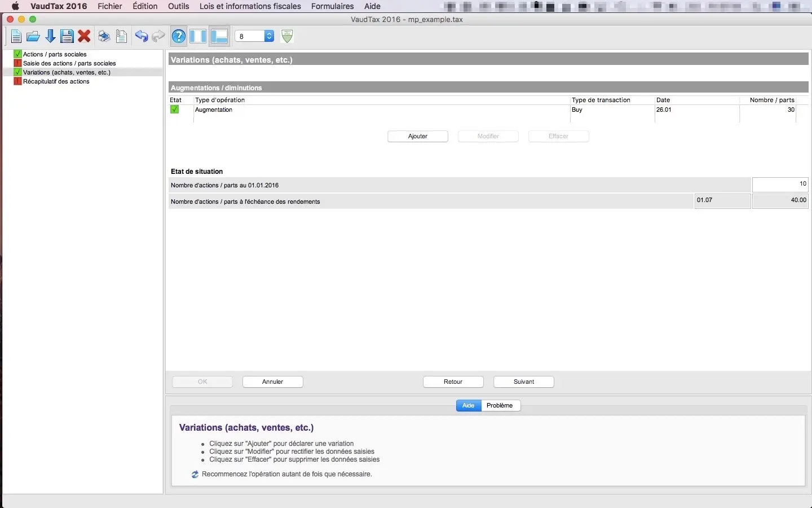Click the Annuler button
The height and width of the screenshot is (508, 812).
[273, 382]
